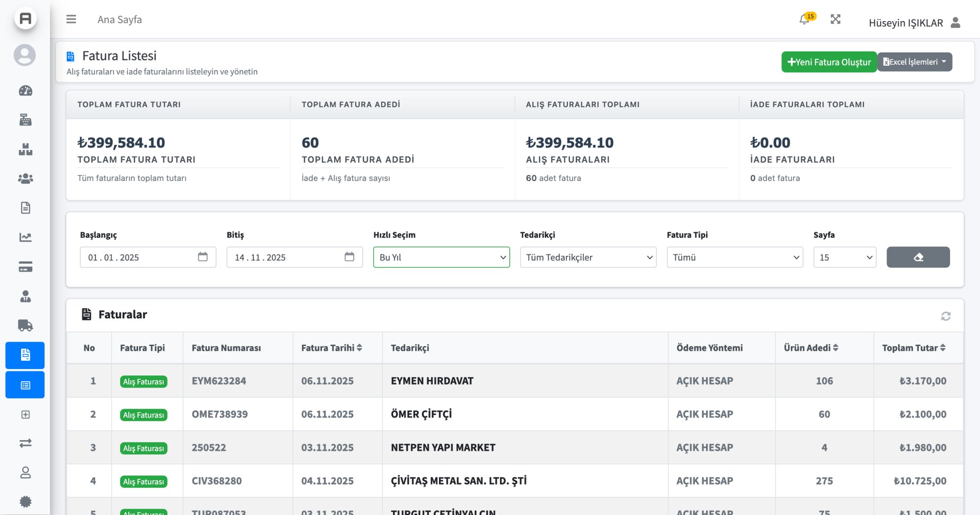Open the chart analytics sidebar icon
The width and height of the screenshot is (980, 515).
pyautogui.click(x=25, y=238)
